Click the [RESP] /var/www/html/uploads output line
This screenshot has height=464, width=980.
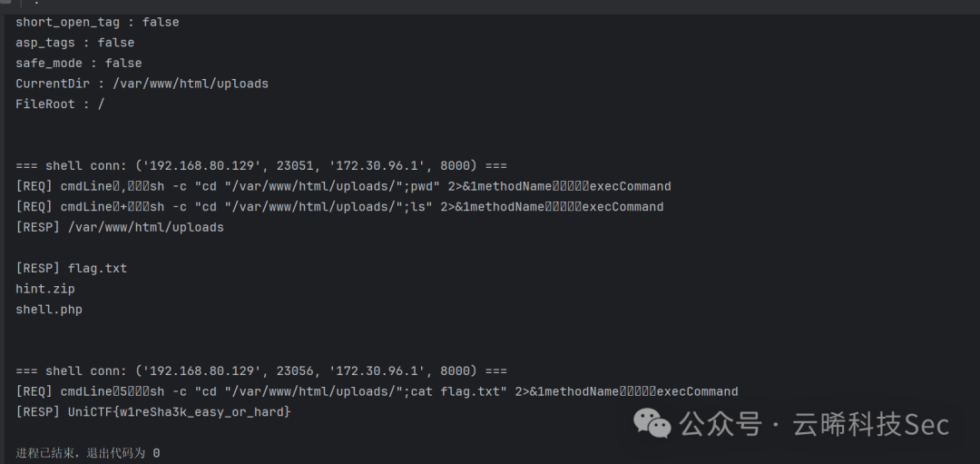[120, 228]
